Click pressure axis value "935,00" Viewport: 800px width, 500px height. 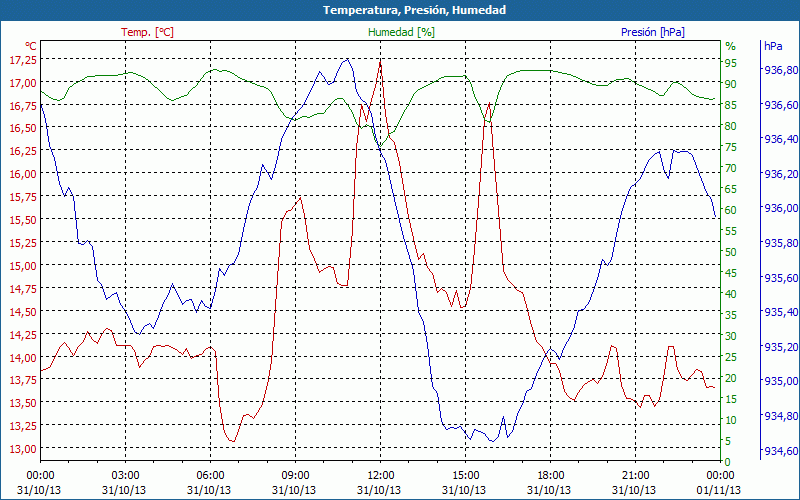[x=781, y=381]
